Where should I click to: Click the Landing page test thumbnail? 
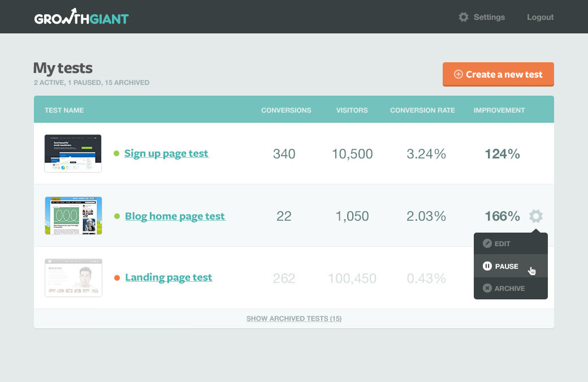tap(73, 278)
